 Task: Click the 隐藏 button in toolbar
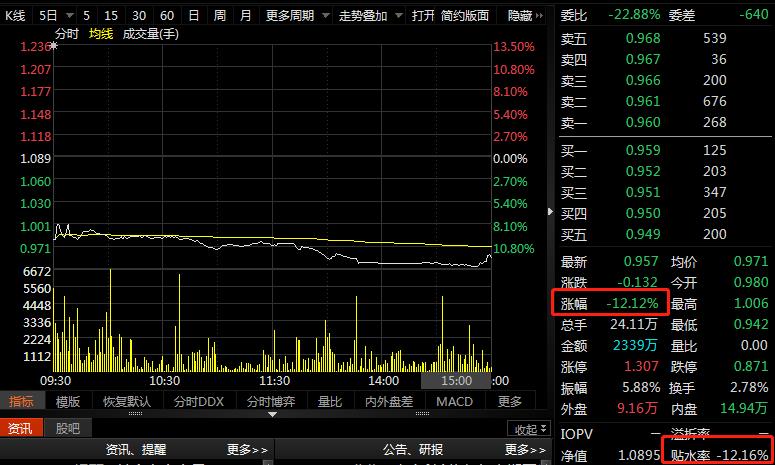click(524, 16)
